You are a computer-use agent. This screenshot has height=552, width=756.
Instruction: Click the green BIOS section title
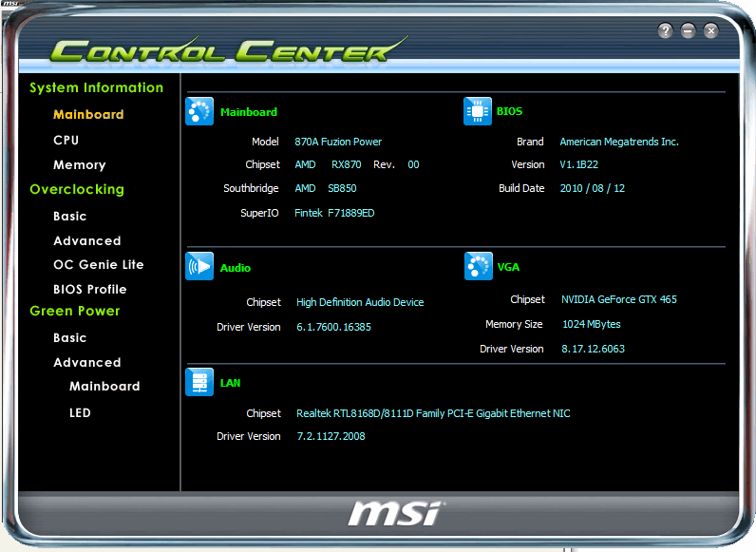click(x=510, y=111)
